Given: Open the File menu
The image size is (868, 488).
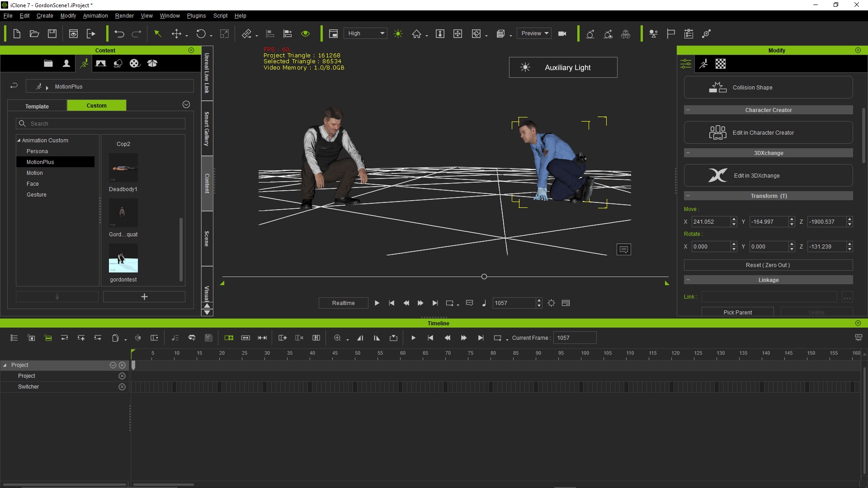Looking at the screenshot, I should point(8,15).
